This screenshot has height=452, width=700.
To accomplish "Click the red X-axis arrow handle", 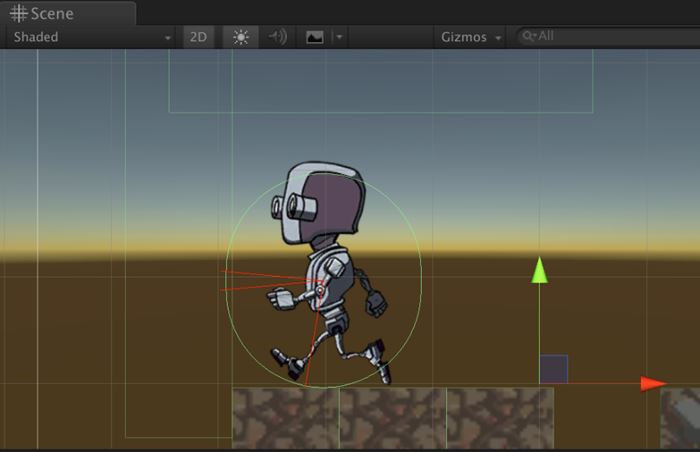I will coord(653,383).
